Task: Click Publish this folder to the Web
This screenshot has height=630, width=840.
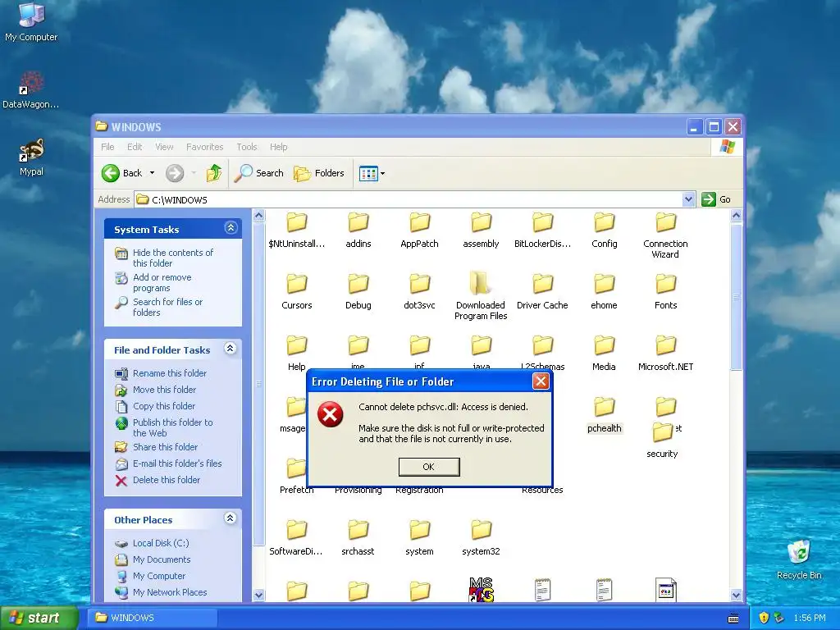Action: (172, 427)
